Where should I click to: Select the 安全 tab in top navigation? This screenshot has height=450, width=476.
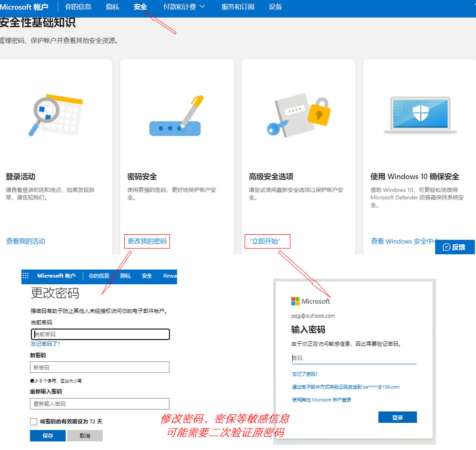[x=140, y=7]
